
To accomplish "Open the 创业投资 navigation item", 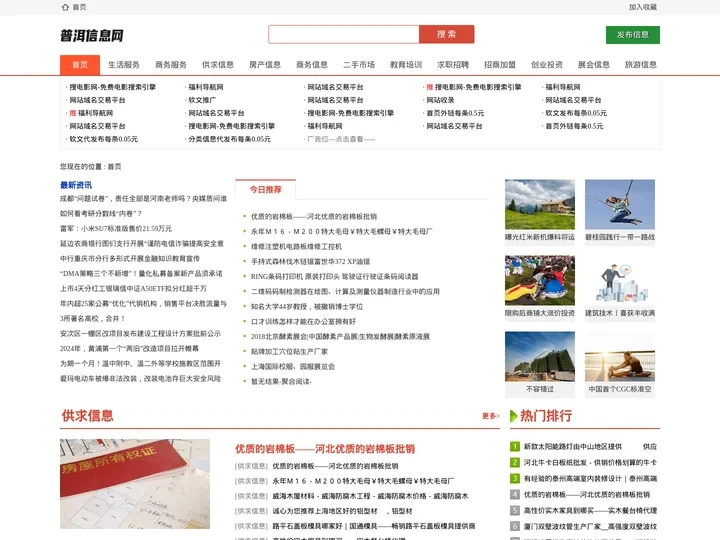I will [547, 65].
